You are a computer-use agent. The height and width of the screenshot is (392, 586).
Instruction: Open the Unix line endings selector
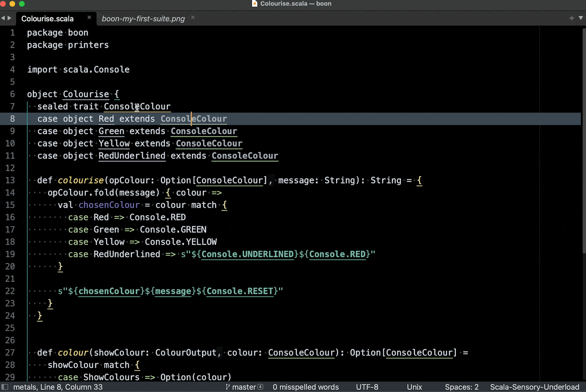click(x=414, y=387)
